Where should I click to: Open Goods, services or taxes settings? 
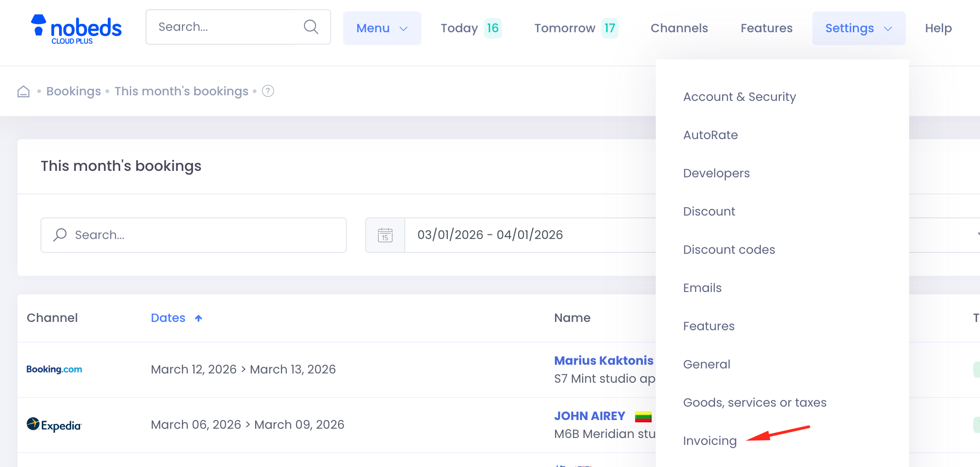pyautogui.click(x=754, y=403)
